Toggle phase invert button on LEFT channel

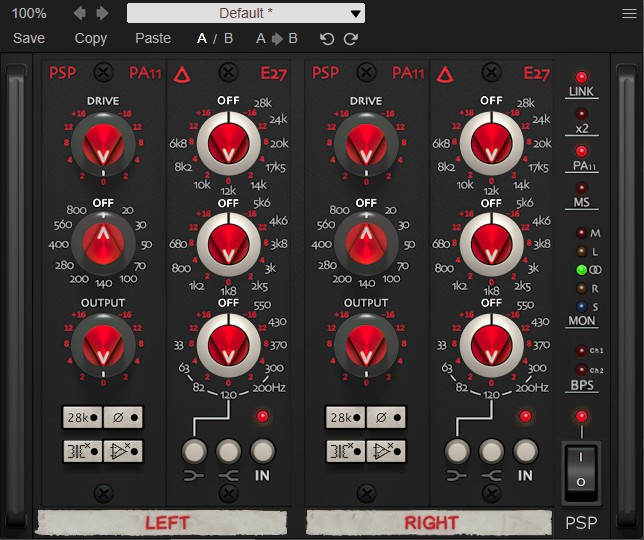123,418
